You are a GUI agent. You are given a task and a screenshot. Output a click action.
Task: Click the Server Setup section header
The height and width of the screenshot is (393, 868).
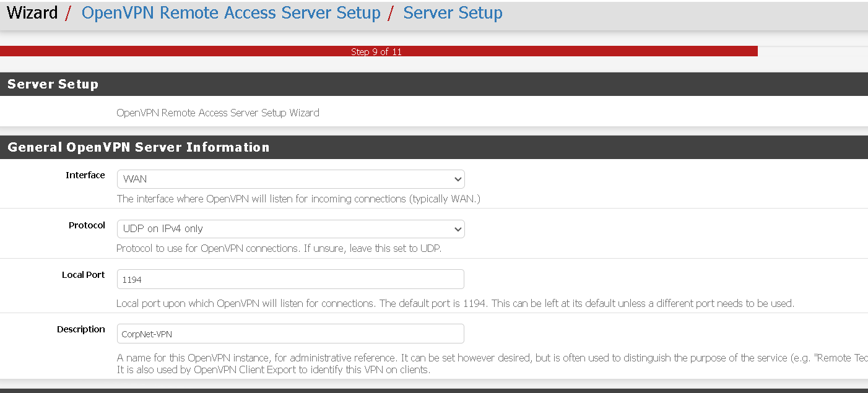(x=53, y=84)
